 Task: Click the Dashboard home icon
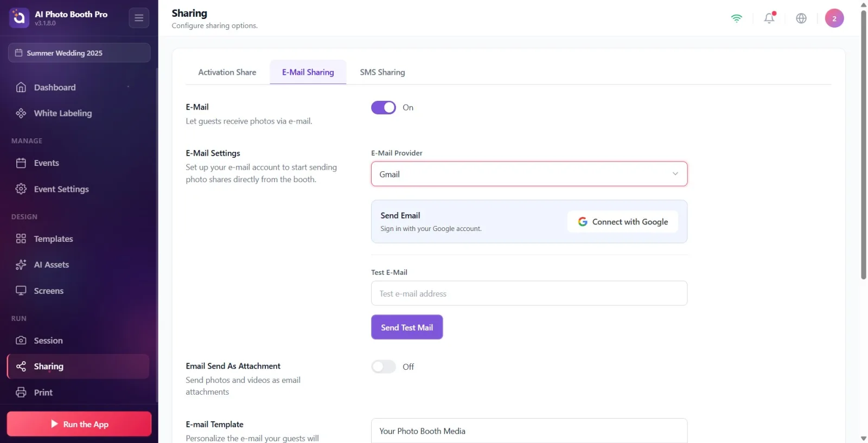click(x=21, y=87)
